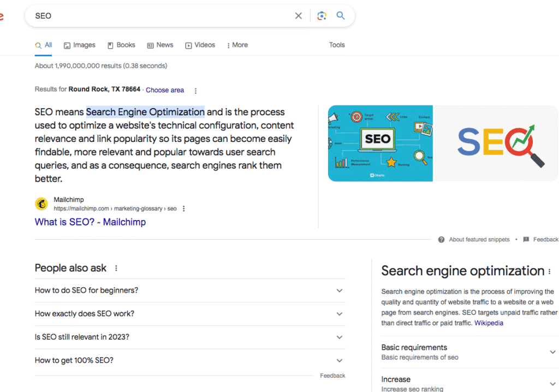Clear the search query using the X icon
Screen dimensions: 559x392
298,16
